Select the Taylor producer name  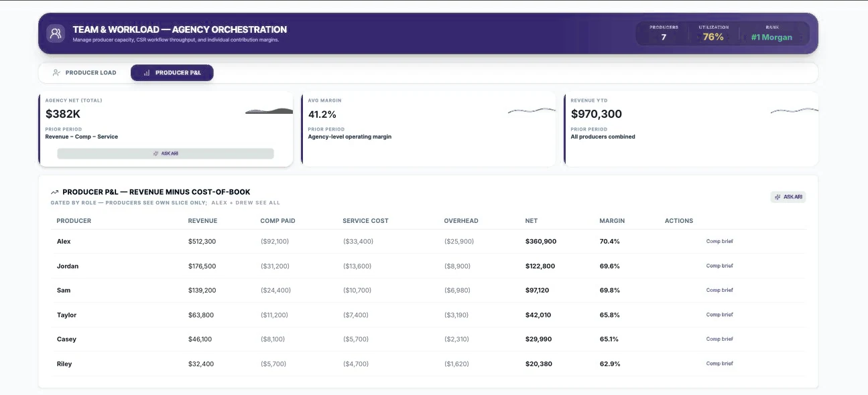tap(67, 315)
